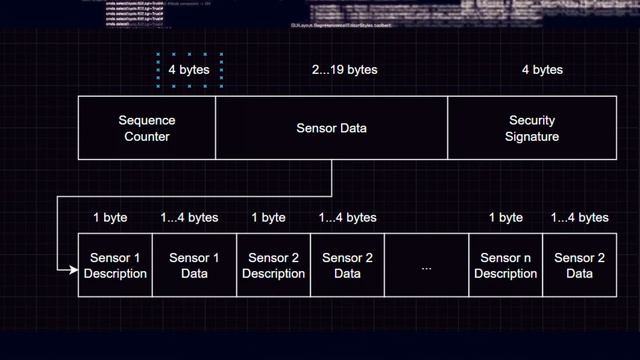This screenshot has height=360, width=640.
Task: Click the Sensor 1 Data box
Action: coord(194,265)
